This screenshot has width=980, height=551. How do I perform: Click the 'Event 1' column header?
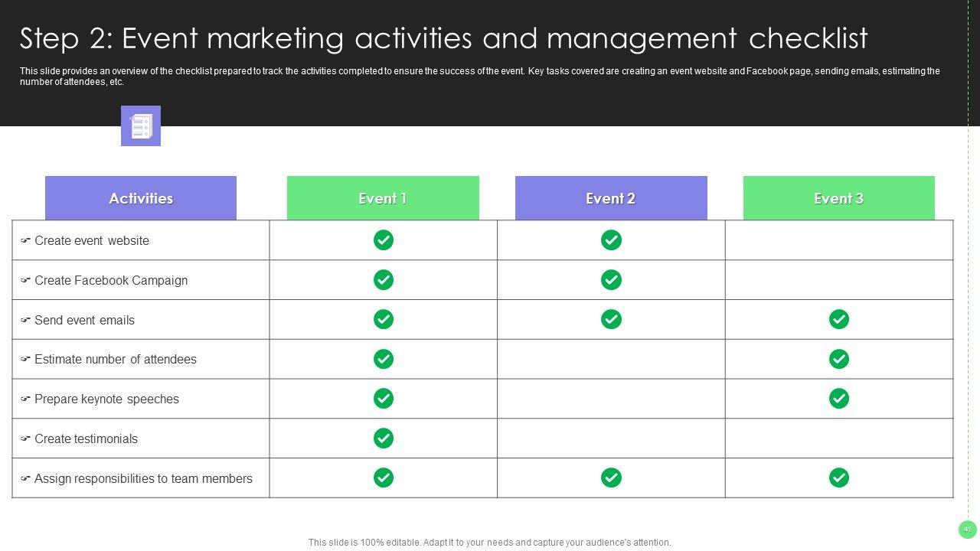coord(383,198)
